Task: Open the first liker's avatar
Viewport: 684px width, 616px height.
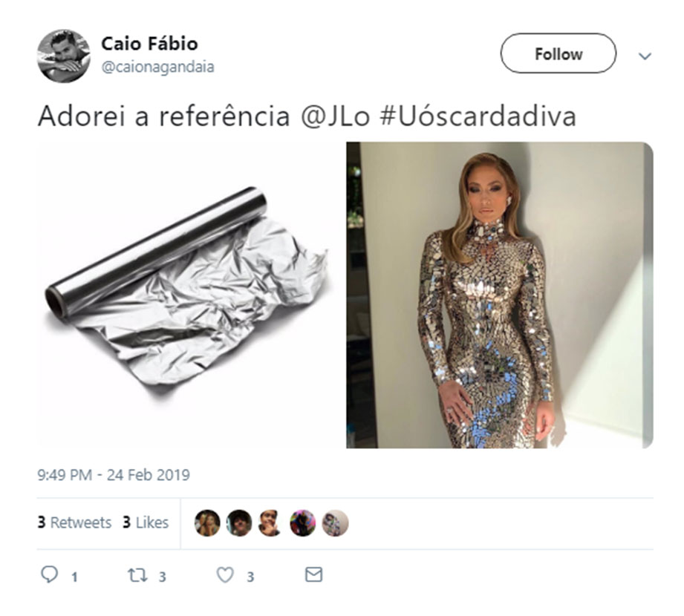Action: coord(207,522)
